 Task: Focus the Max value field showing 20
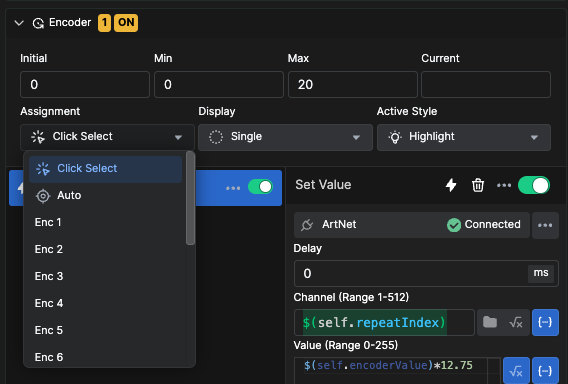point(352,84)
